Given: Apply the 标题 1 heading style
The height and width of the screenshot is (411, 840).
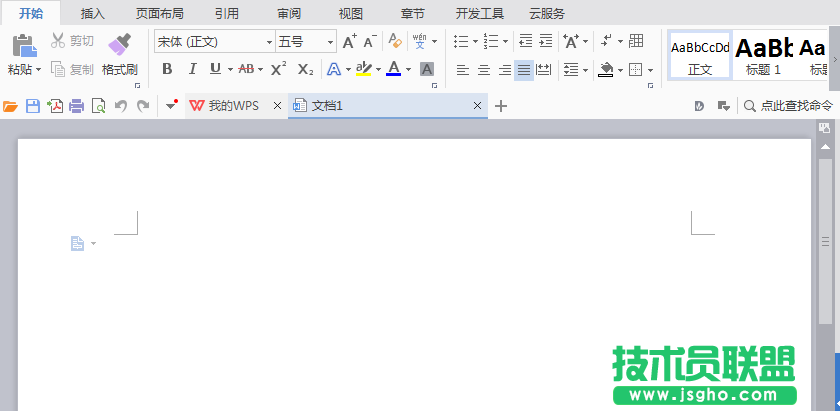Looking at the screenshot, I should pyautogui.click(x=763, y=53).
